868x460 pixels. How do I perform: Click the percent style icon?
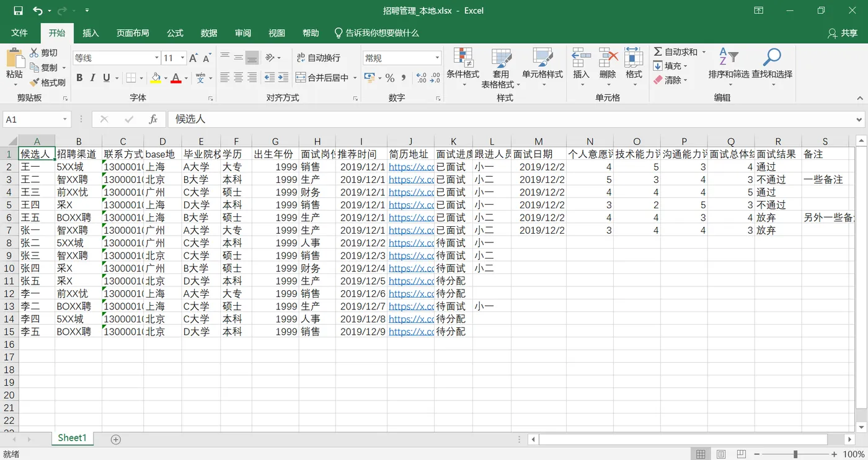point(390,77)
